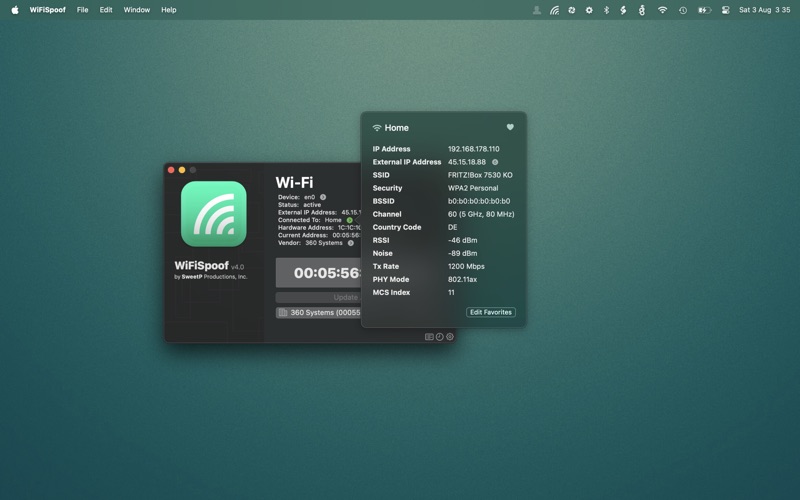800x500 pixels.
Task: Open the gear settings icon at window bottom
Action: [x=449, y=337]
